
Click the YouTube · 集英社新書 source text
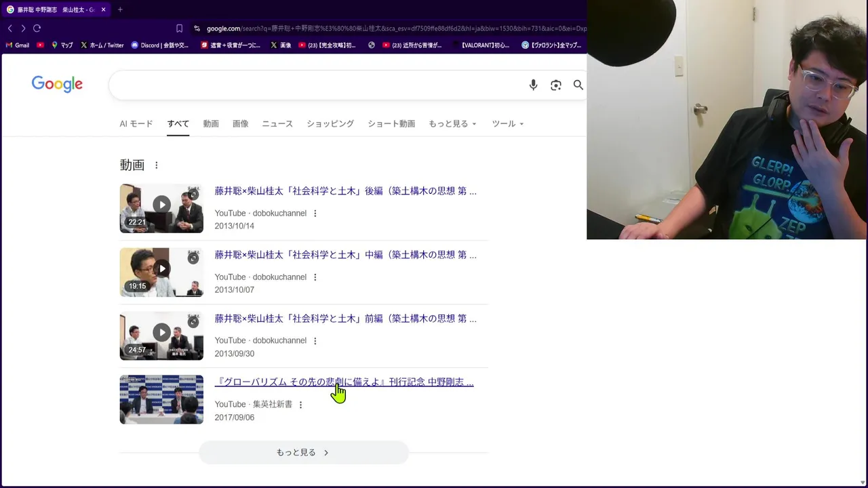(x=254, y=405)
